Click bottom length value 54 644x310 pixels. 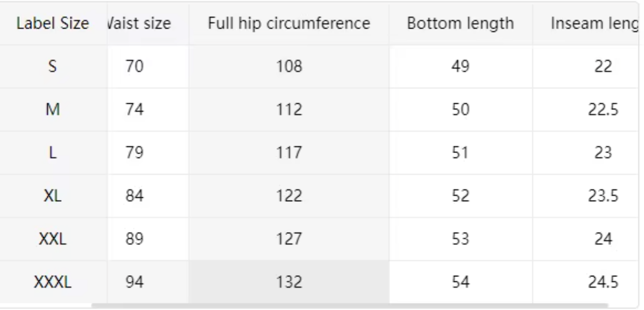click(460, 282)
